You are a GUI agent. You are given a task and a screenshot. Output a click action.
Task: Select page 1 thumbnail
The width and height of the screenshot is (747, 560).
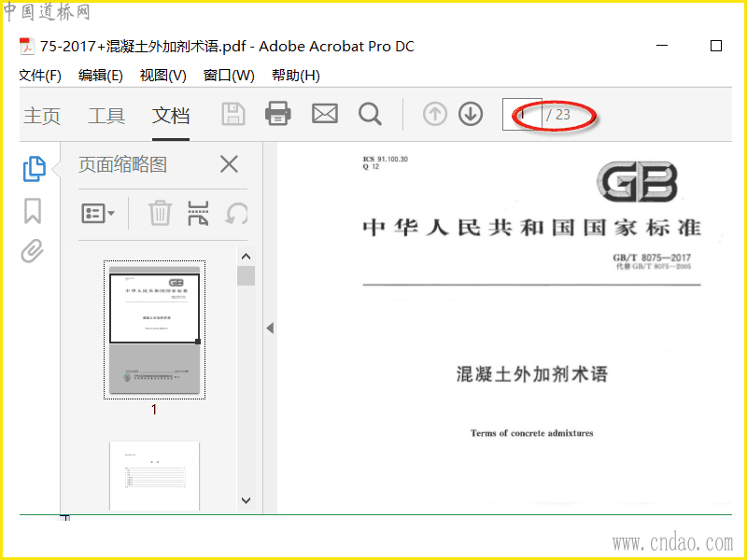[x=154, y=329]
